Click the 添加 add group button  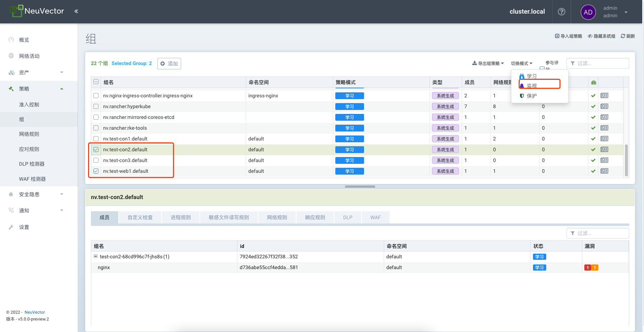point(169,64)
